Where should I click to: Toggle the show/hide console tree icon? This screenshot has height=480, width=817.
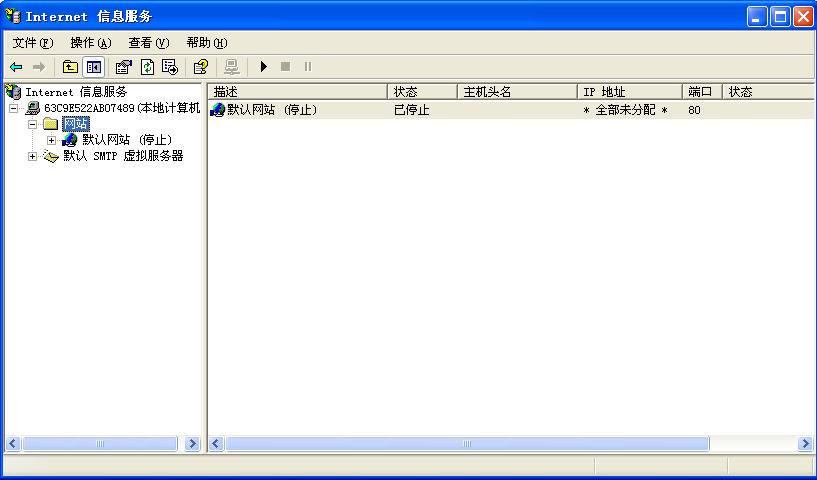93,67
